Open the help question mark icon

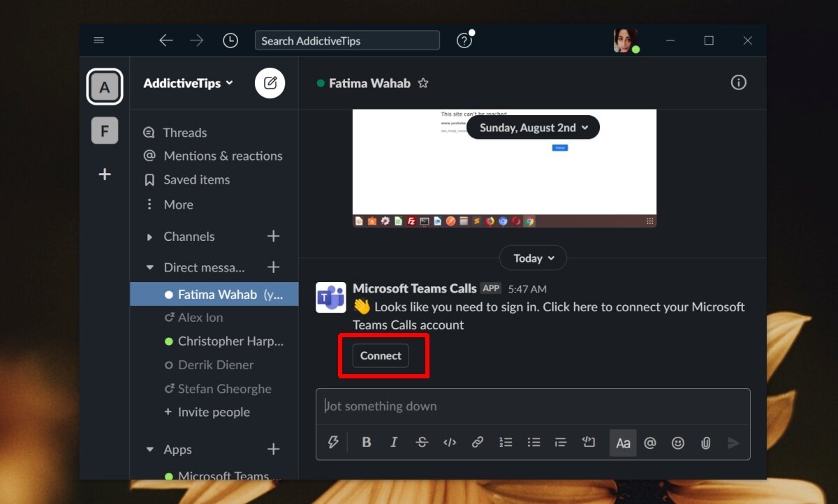tap(464, 40)
